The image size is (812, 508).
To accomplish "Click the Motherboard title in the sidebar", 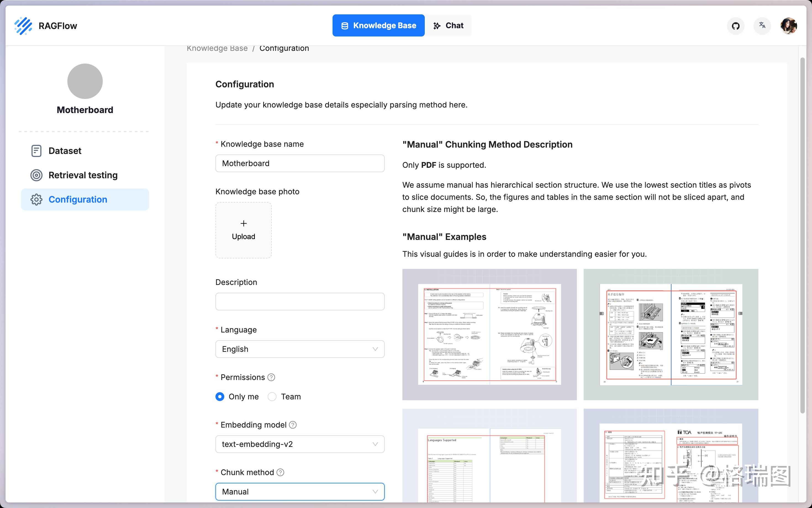I will [85, 110].
